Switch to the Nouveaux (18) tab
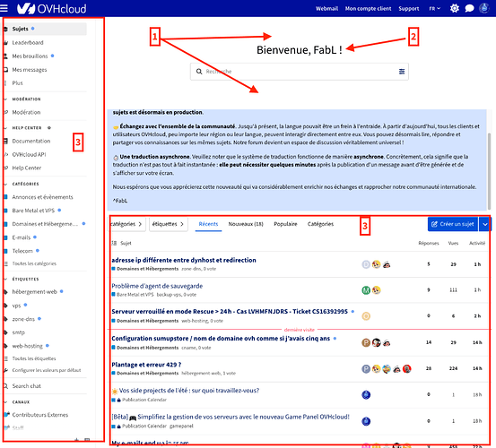Image resolution: width=496 pixels, height=448 pixels. [x=246, y=224]
